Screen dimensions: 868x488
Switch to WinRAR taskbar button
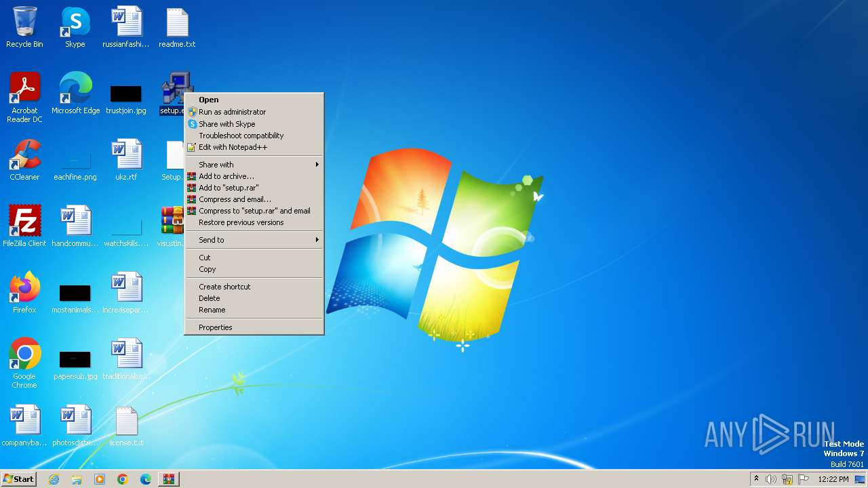[169, 479]
